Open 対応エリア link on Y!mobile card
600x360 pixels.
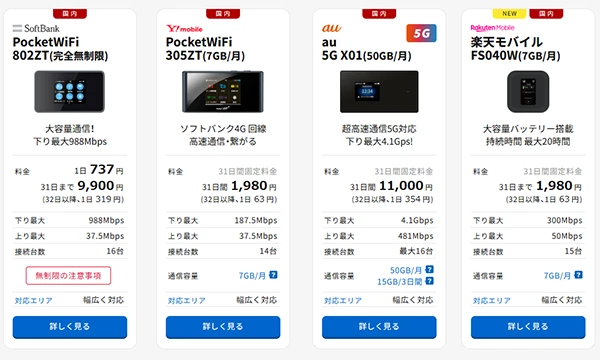click(x=187, y=301)
